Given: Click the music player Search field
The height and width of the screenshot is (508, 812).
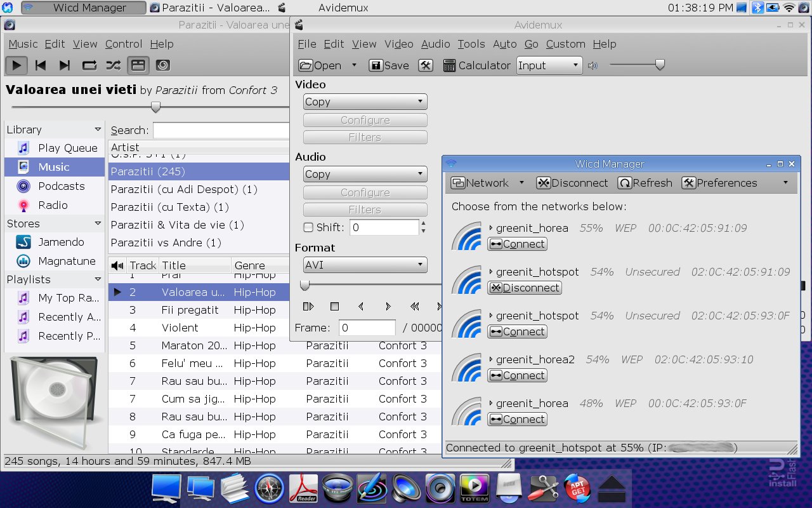Looking at the screenshot, I should pyautogui.click(x=221, y=130).
